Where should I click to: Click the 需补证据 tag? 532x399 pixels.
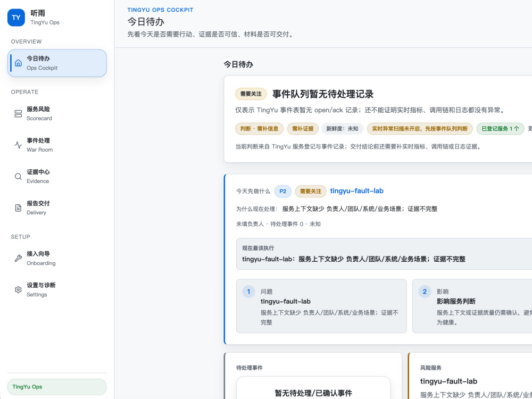pos(303,129)
